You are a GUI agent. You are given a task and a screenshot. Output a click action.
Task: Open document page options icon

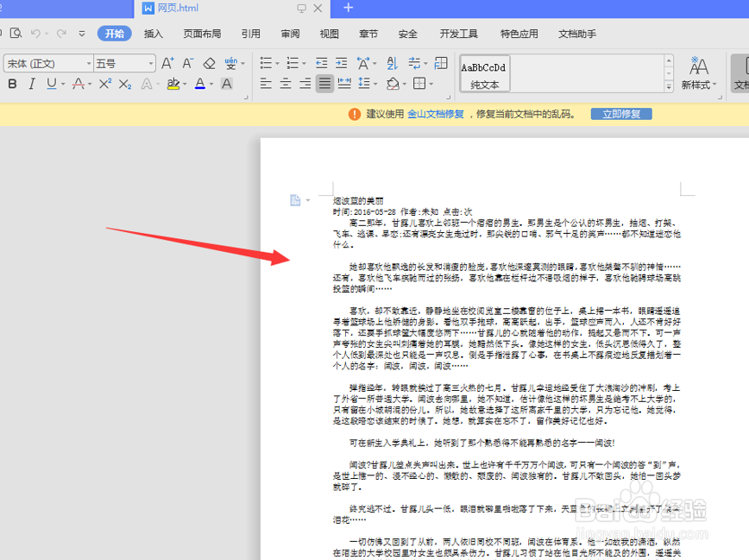(296, 200)
